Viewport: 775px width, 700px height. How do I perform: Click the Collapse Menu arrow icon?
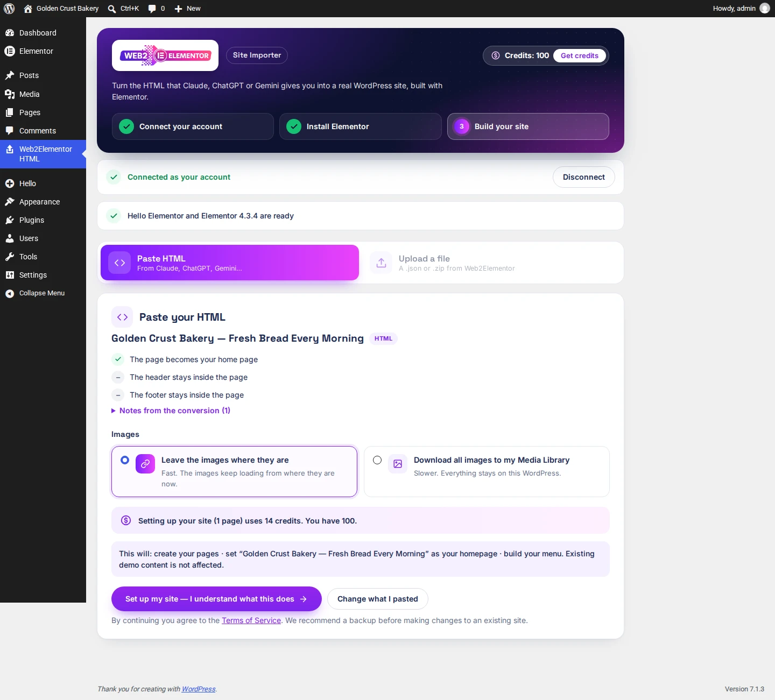[x=10, y=293]
